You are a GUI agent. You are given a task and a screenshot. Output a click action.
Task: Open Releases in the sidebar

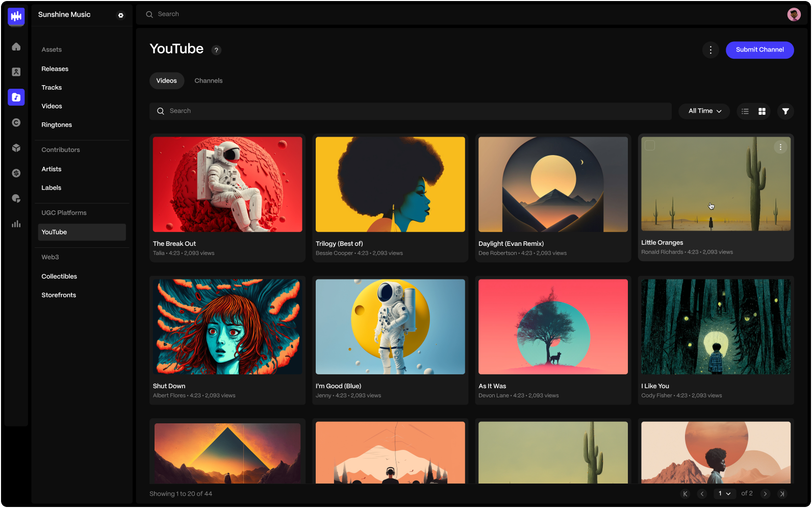click(55, 69)
